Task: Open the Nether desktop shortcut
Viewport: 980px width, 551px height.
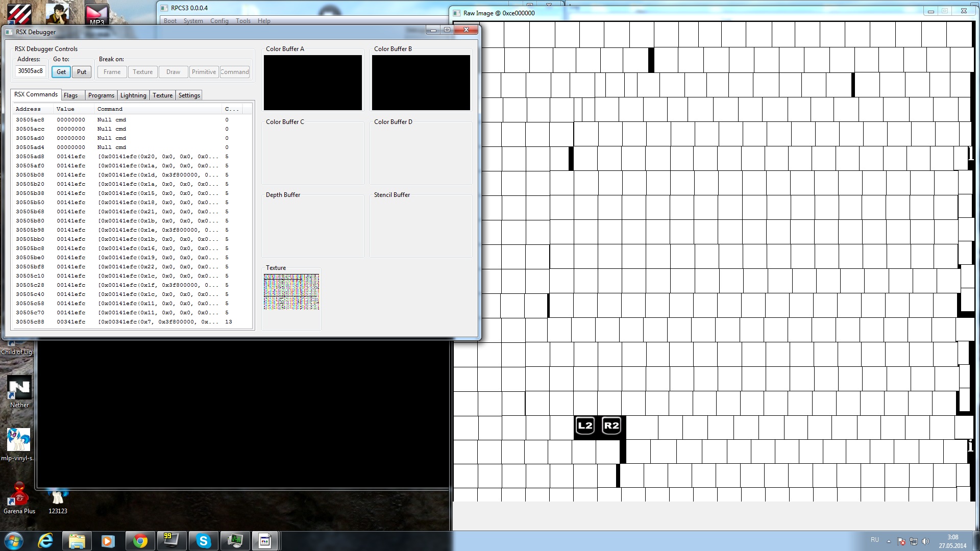Action: point(19,389)
